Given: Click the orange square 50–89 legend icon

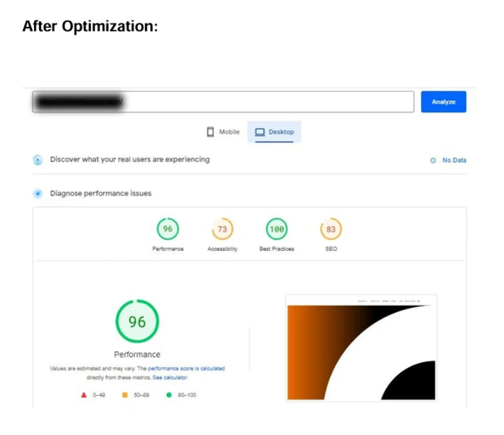Looking at the screenshot, I should [125, 395].
